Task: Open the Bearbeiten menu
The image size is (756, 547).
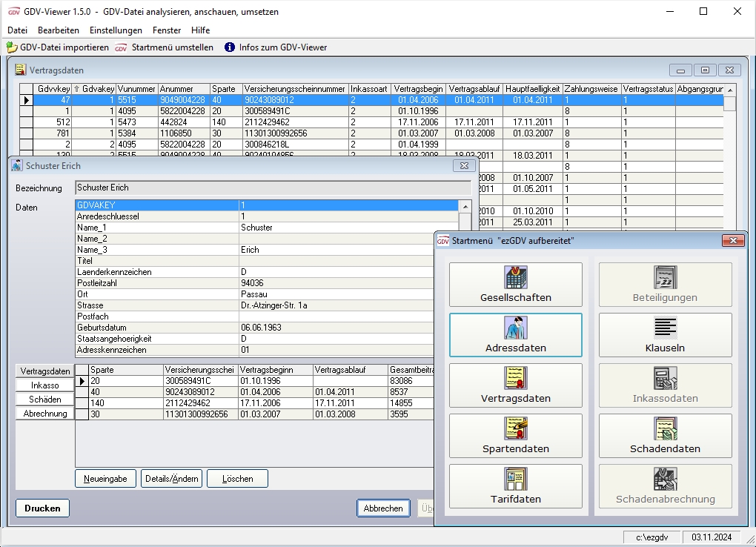Action: 59,30
